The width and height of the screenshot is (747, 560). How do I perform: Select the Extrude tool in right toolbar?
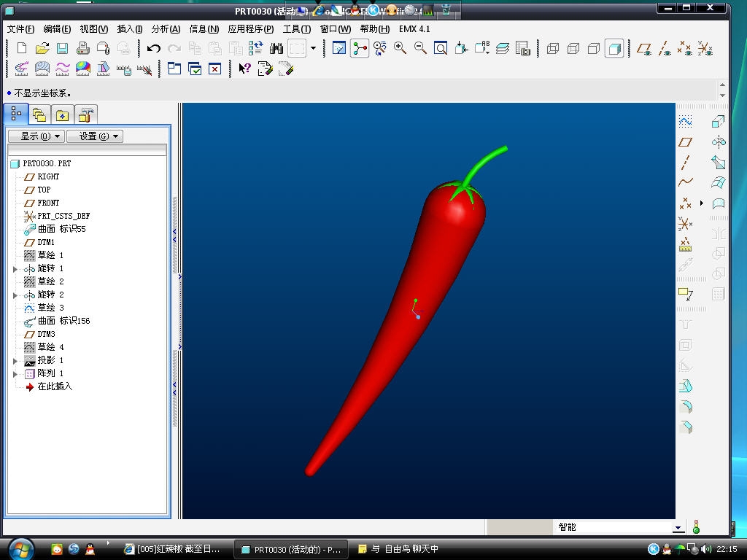click(x=719, y=122)
